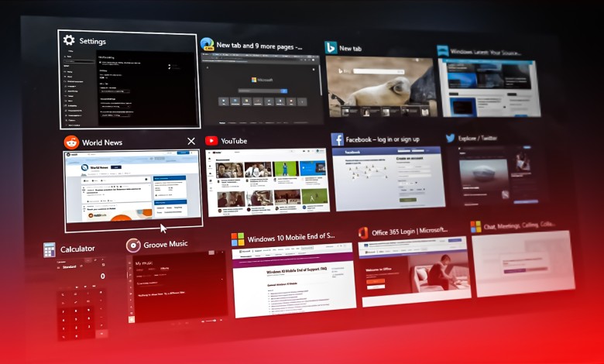Click the Calculator app icon
This screenshot has height=364, width=604.
point(50,249)
